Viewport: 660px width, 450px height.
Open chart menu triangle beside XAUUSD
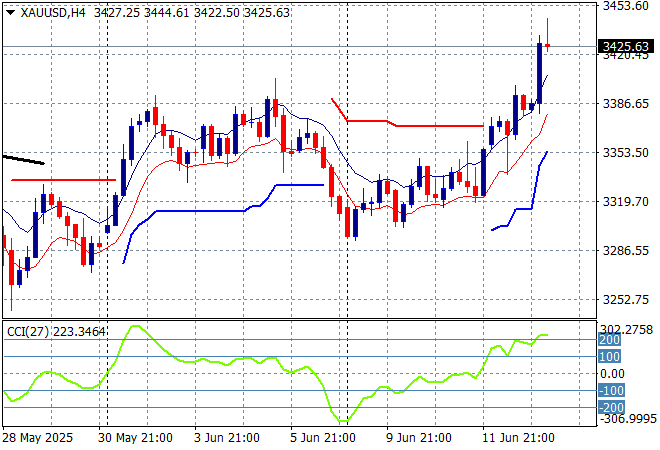(11, 13)
